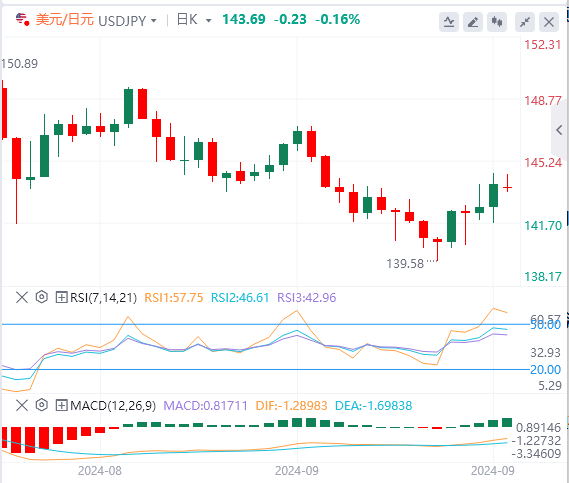The width and height of the screenshot is (569, 483).
Task: Collapse side panel with left chevron
Action: click(x=559, y=130)
